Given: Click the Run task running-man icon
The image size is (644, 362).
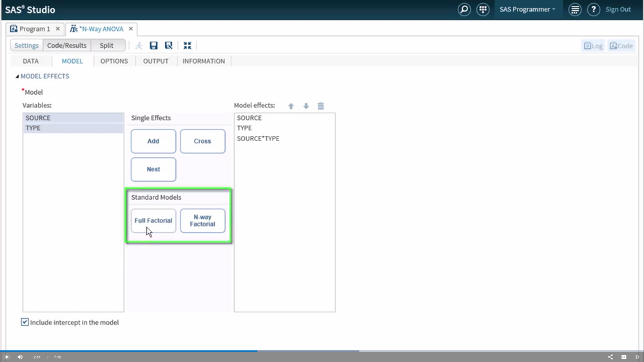Looking at the screenshot, I should pos(139,46).
